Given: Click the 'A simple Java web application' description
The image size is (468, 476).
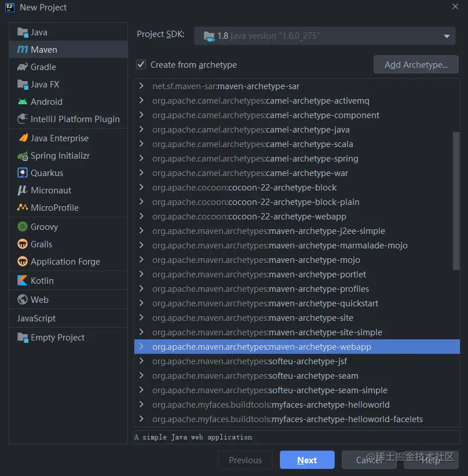Looking at the screenshot, I should (x=193, y=437).
